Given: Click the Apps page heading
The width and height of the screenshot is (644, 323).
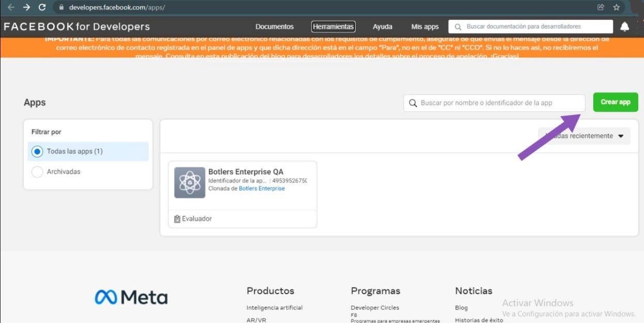Looking at the screenshot, I should [x=35, y=102].
